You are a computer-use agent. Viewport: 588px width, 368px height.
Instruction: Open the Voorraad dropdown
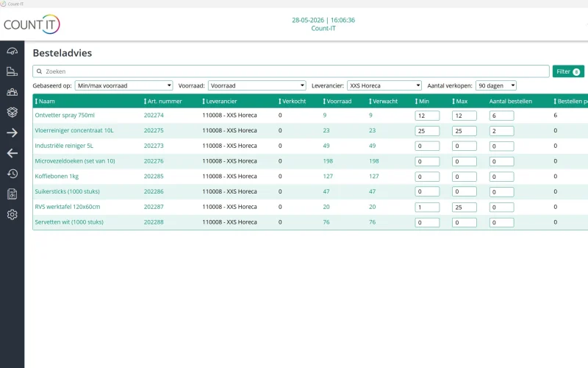[257, 85]
